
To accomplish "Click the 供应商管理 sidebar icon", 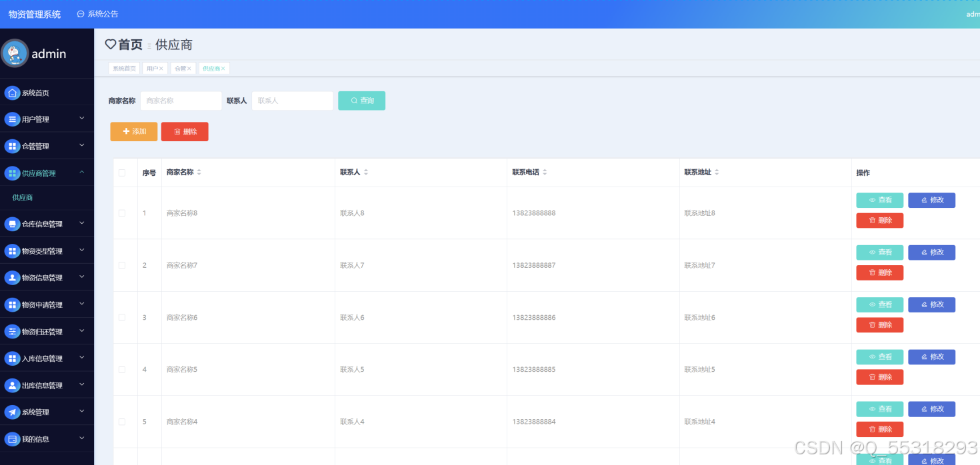I will coord(12,173).
